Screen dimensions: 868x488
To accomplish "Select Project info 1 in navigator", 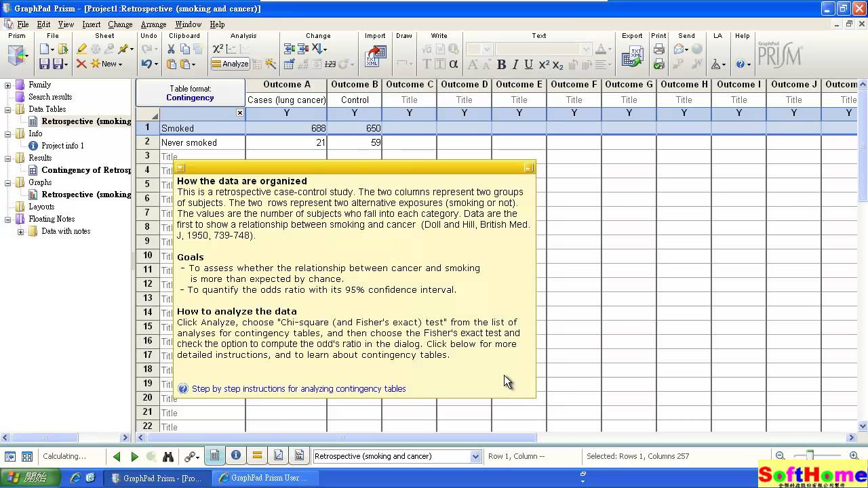I will point(62,146).
